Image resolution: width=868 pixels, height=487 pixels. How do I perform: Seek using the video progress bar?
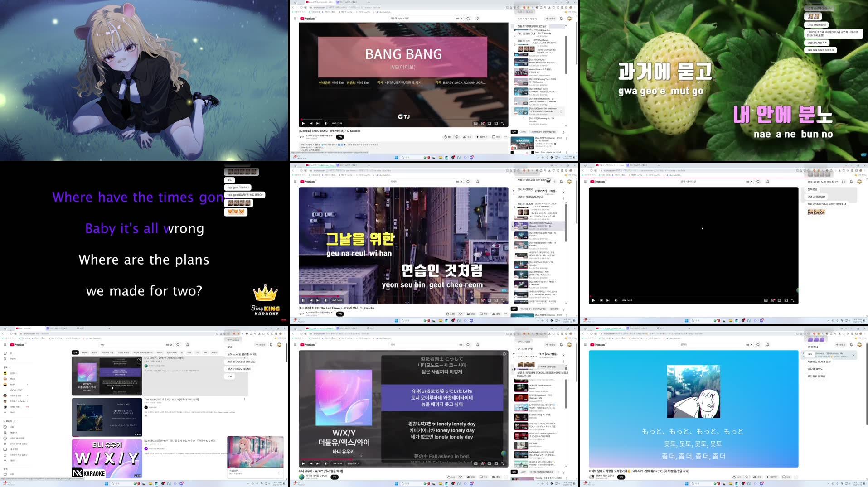(403, 119)
